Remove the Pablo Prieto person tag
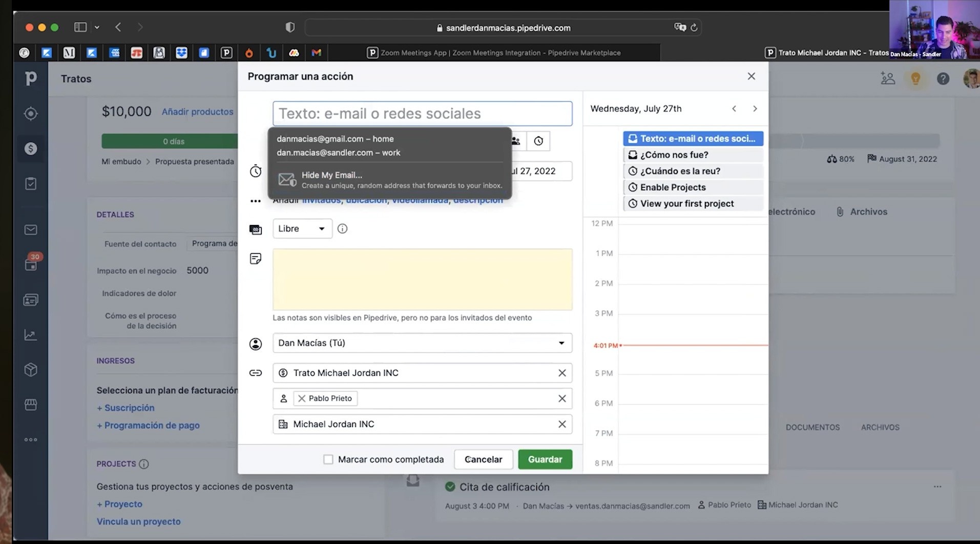Screen dimensions: 980x544 point(302,398)
